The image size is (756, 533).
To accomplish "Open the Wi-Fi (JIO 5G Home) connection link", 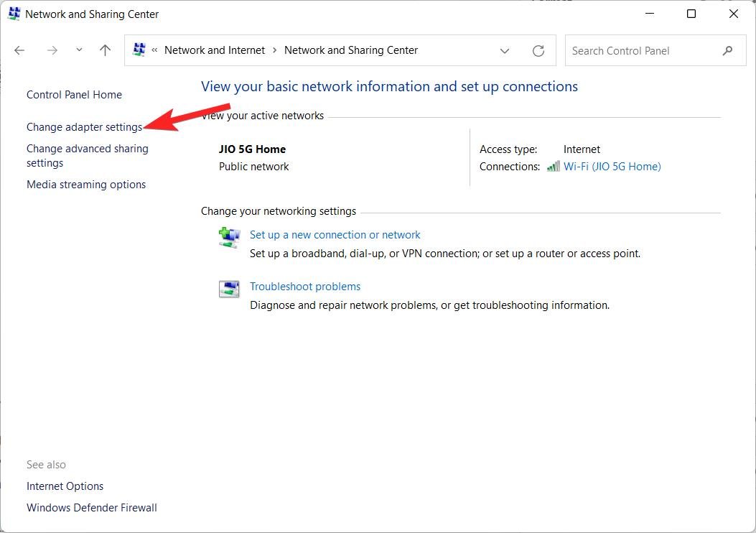I will 612,167.
